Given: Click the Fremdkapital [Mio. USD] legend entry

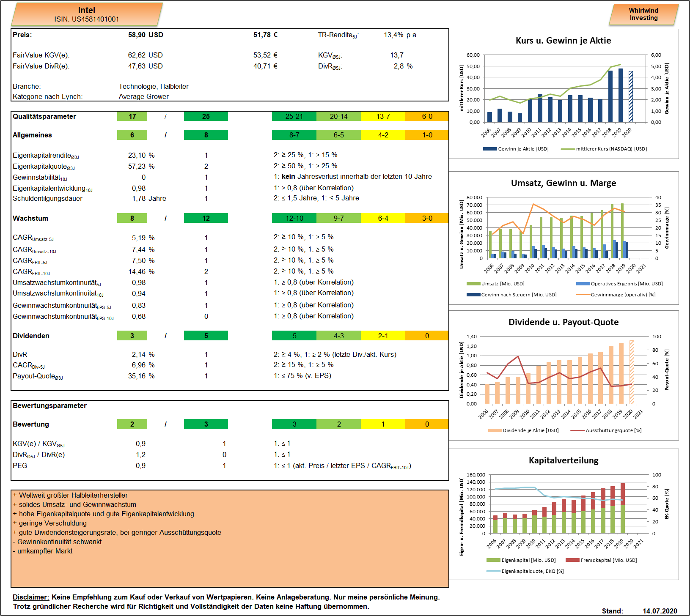Looking at the screenshot, I should (601, 560).
